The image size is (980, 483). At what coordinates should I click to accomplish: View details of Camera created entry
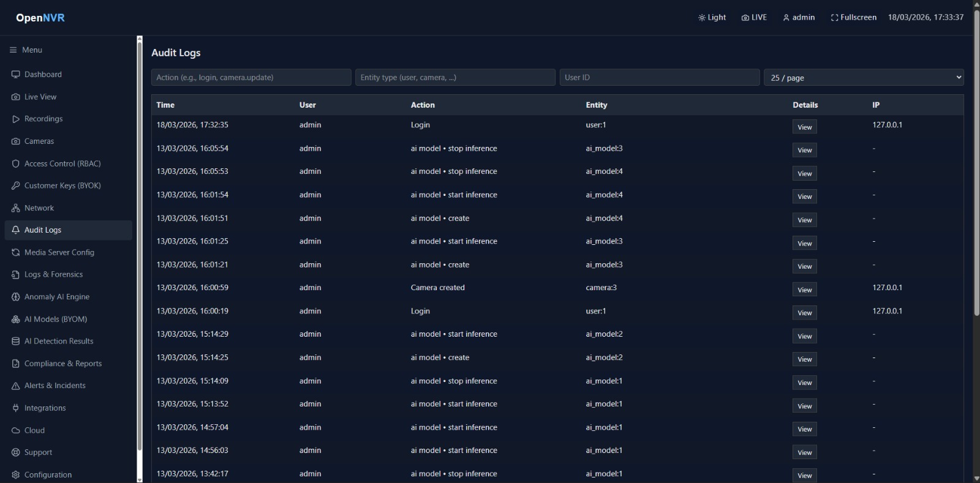coord(804,290)
